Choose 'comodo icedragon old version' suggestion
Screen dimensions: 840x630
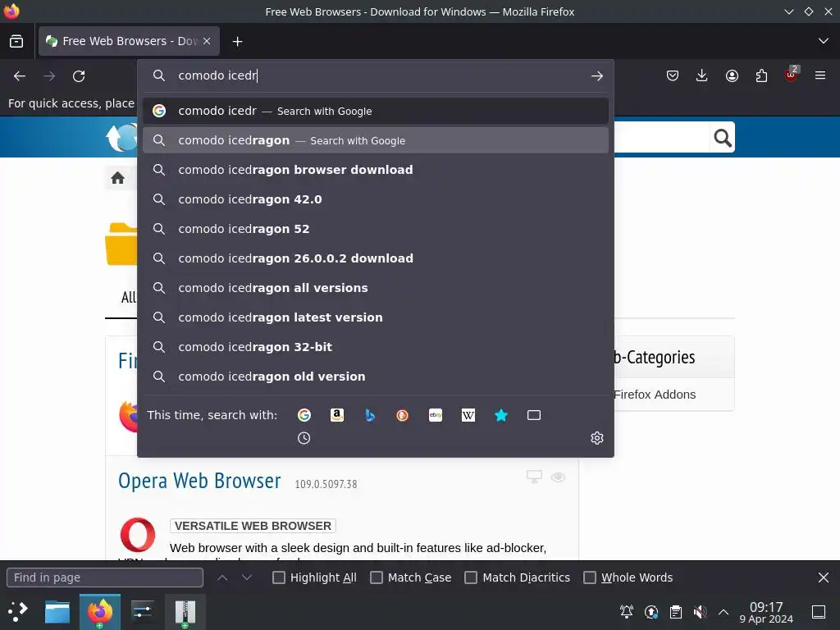click(x=376, y=376)
